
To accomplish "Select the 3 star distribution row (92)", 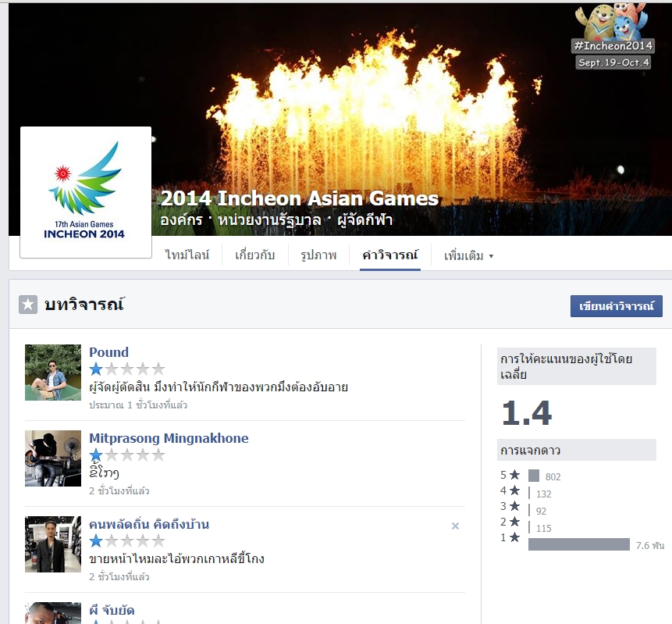I will point(523,510).
